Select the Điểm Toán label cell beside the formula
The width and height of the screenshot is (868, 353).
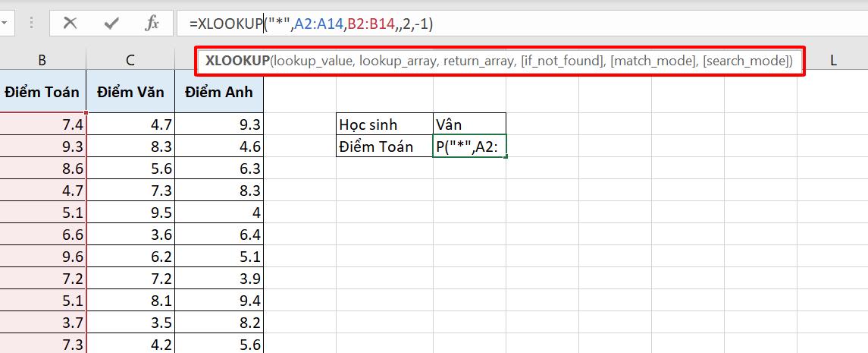pyautogui.click(x=385, y=147)
